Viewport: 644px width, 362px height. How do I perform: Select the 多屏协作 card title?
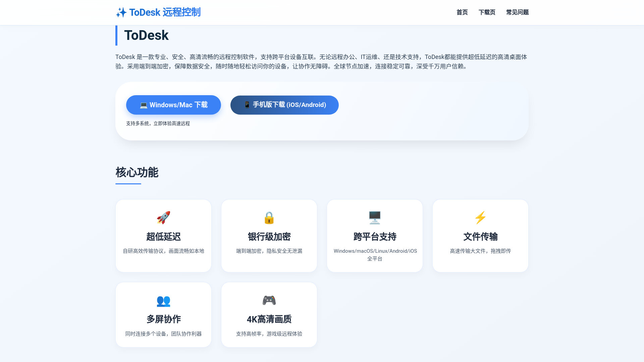coord(163,319)
